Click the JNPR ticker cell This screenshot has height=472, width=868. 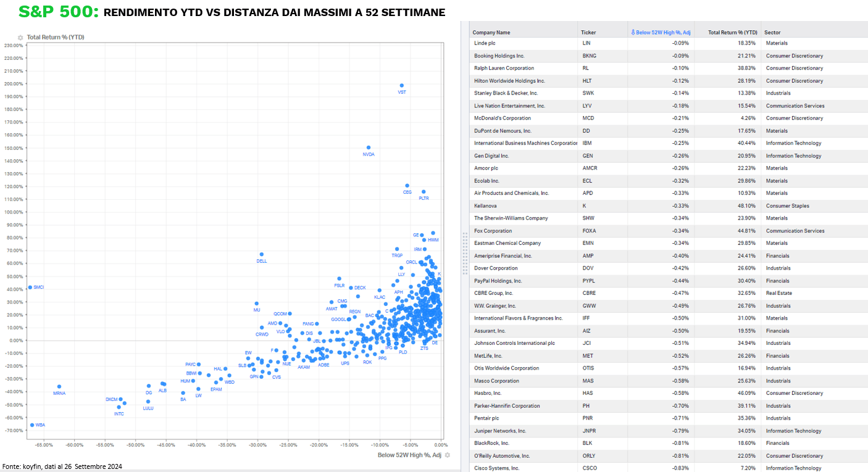[589, 431]
